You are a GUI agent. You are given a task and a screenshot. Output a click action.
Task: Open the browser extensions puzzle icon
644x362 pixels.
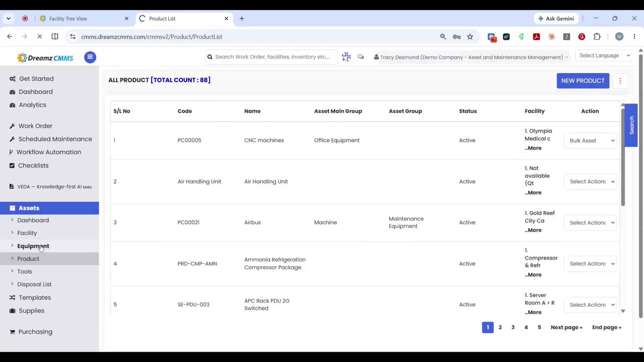pyautogui.click(x=597, y=37)
